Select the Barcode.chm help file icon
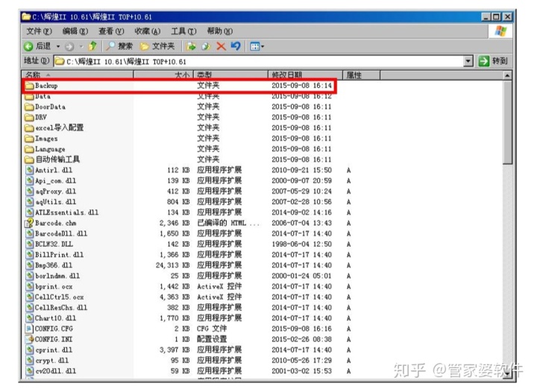Viewport: 537px width, 392px height. click(x=29, y=223)
